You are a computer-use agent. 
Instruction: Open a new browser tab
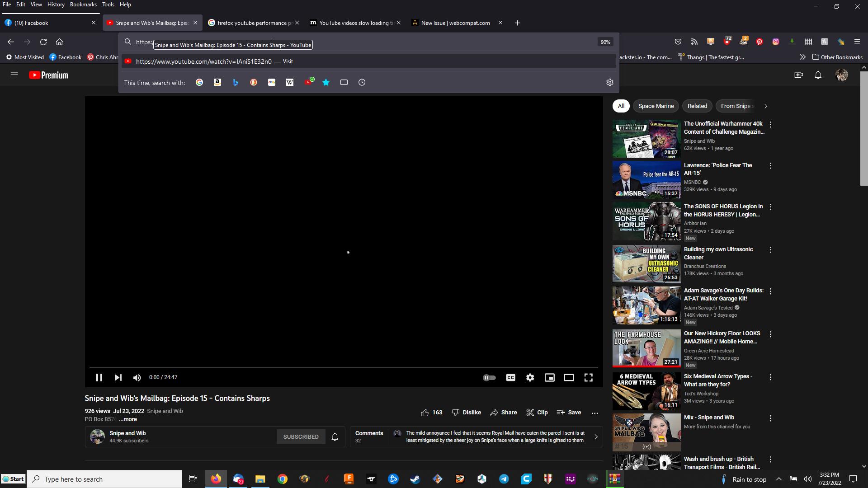(517, 23)
